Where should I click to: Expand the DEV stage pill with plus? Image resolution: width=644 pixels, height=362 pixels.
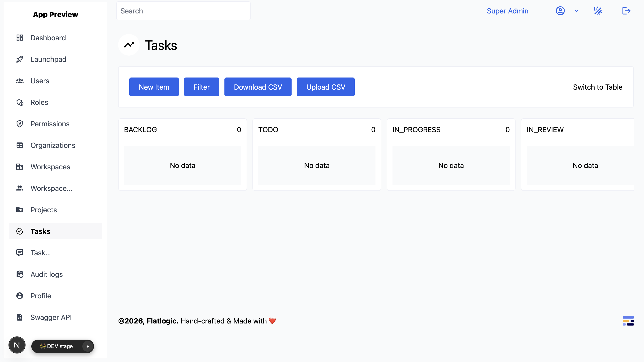(x=87, y=346)
